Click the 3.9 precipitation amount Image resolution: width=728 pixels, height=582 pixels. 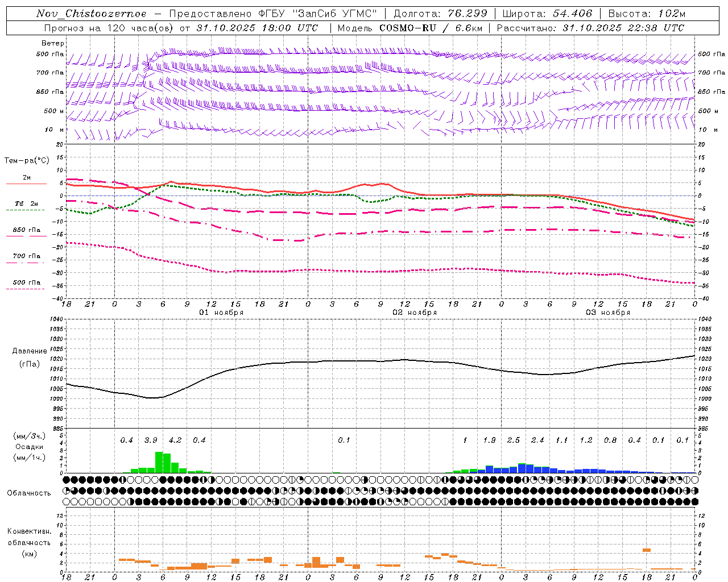coord(151,440)
